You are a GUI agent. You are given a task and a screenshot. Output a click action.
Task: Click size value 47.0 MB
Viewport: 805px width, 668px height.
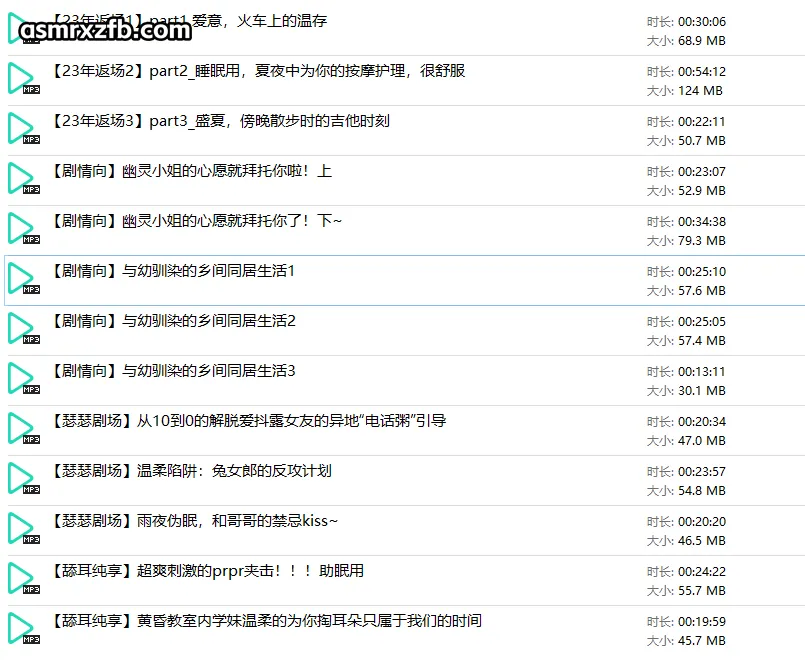click(702, 441)
